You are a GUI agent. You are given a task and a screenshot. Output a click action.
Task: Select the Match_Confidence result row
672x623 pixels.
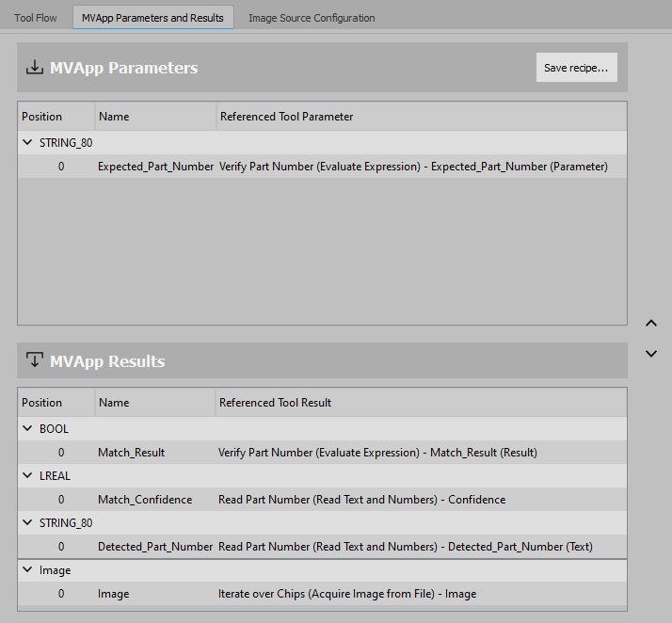(x=145, y=500)
